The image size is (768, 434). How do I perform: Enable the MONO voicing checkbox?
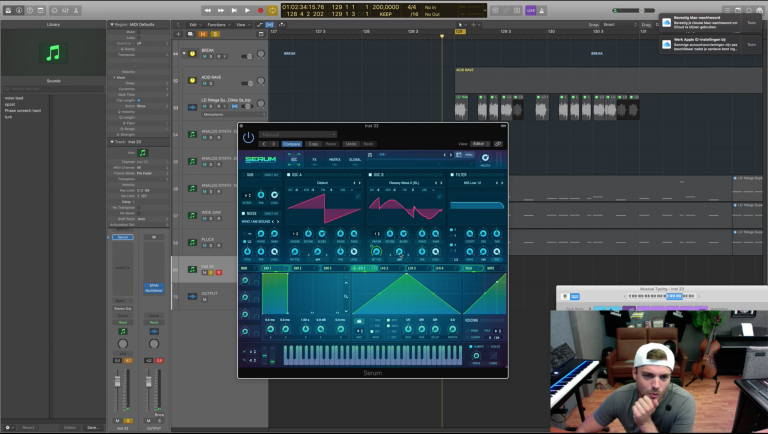pos(467,331)
